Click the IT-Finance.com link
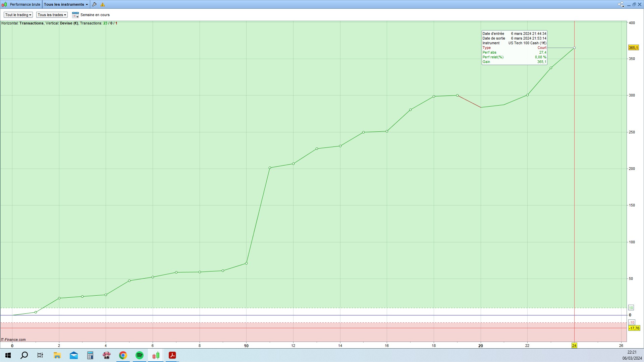This screenshot has height=362, width=644. point(13,340)
